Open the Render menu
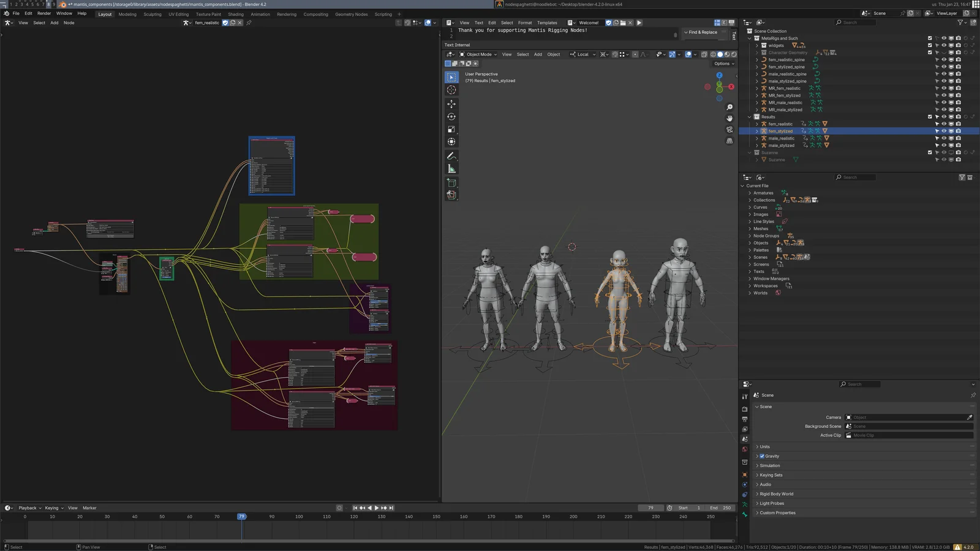 (44, 13)
